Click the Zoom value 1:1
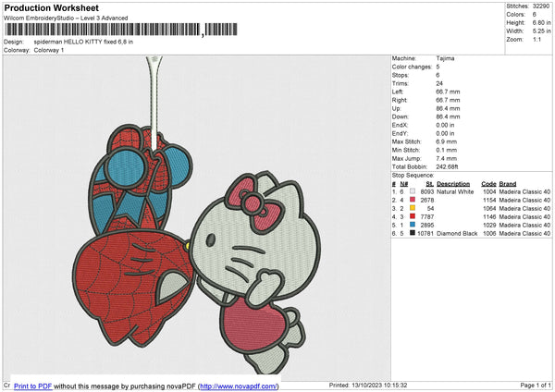Screen dimensions: 555x392 (x=536, y=39)
